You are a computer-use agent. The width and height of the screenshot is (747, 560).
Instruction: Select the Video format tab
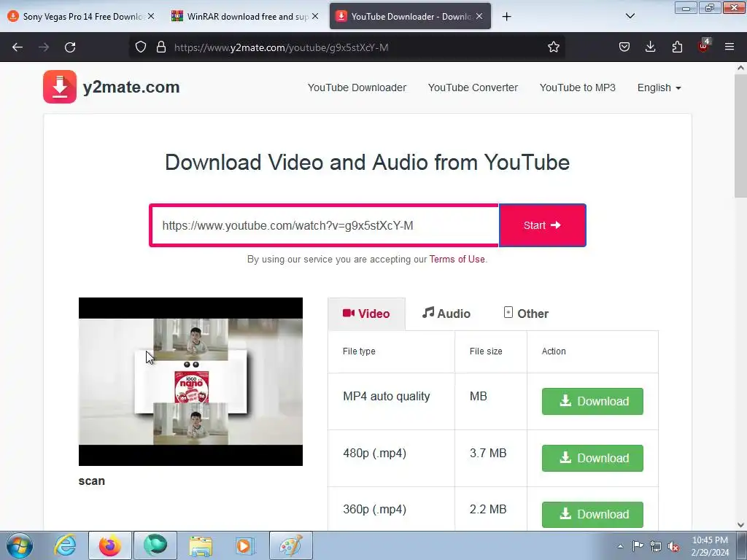pyautogui.click(x=366, y=314)
